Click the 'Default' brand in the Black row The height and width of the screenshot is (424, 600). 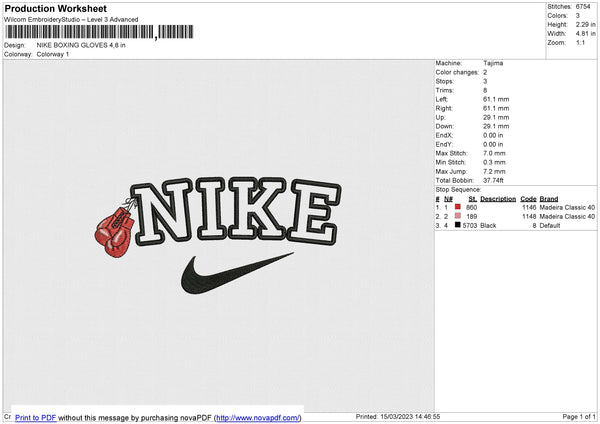549,225
